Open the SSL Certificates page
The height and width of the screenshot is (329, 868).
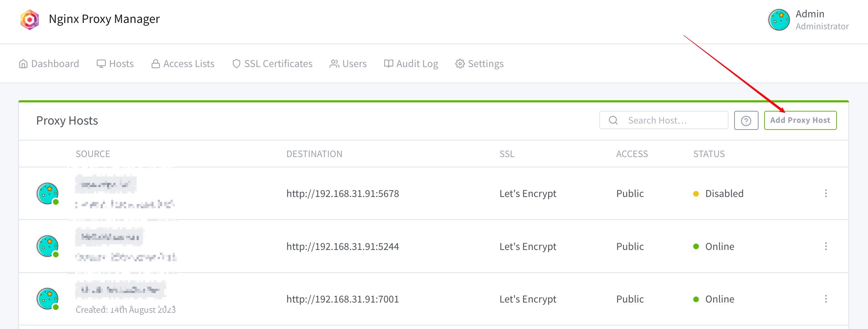coord(272,64)
